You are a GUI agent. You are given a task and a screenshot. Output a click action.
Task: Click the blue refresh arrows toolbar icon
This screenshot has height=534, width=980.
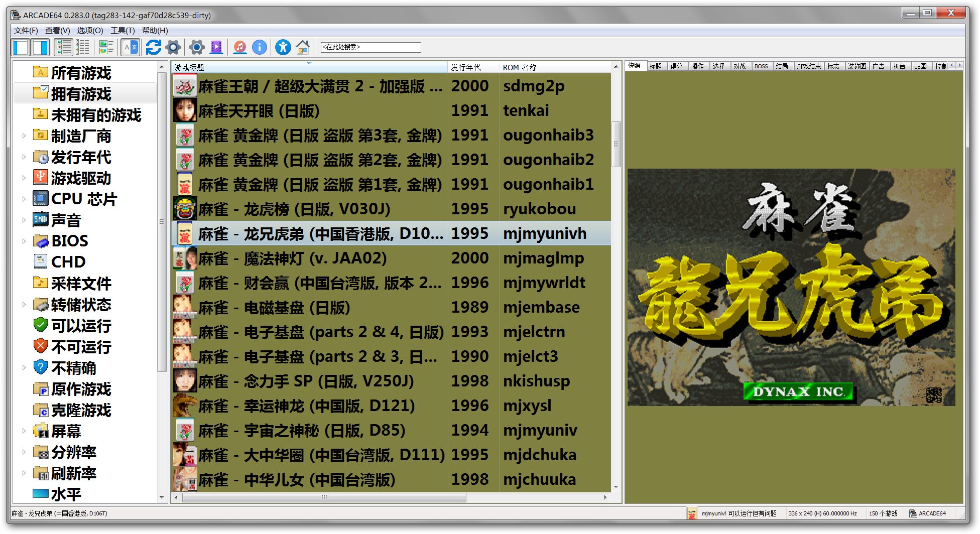point(153,47)
